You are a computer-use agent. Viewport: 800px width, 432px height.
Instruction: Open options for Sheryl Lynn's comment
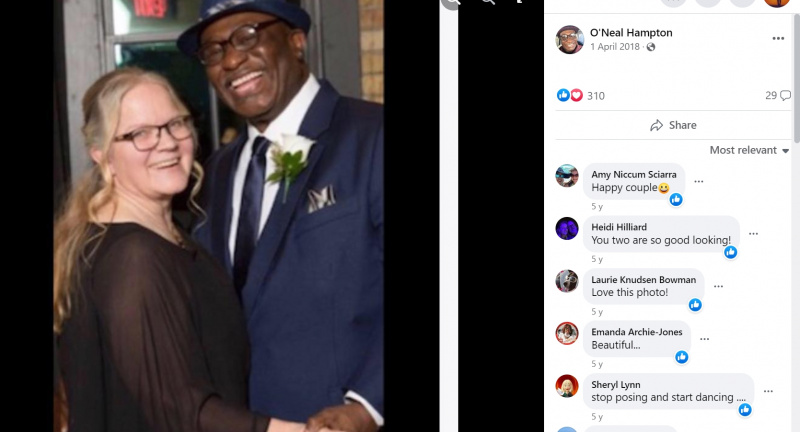768,391
